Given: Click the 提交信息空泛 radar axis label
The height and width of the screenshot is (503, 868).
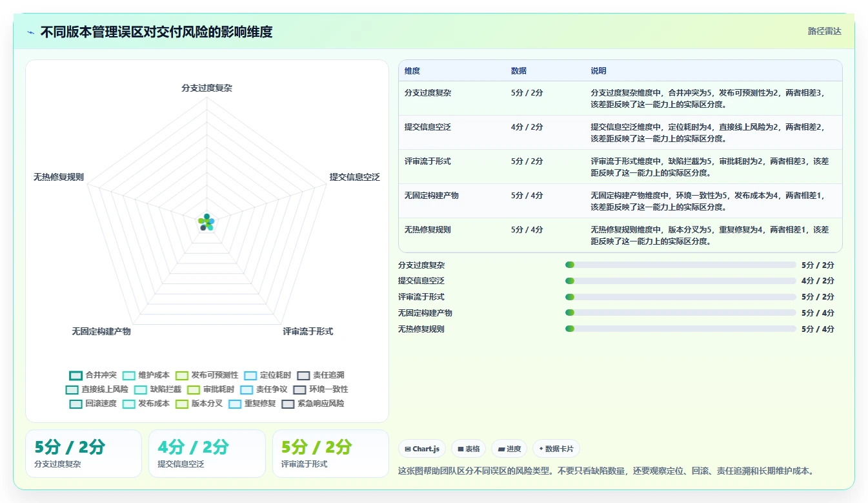Looking at the screenshot, I should (x=355, y=177).
